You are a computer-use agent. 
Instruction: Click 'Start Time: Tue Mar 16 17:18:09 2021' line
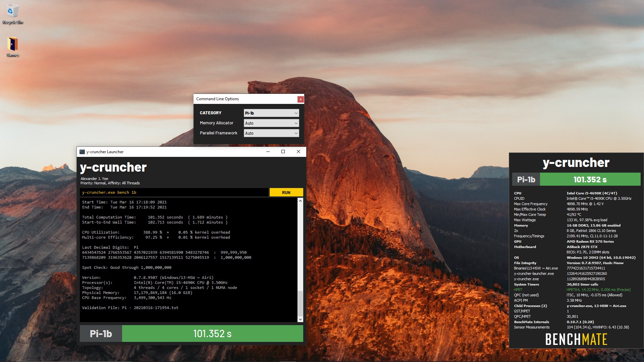[x=124, y=202]
